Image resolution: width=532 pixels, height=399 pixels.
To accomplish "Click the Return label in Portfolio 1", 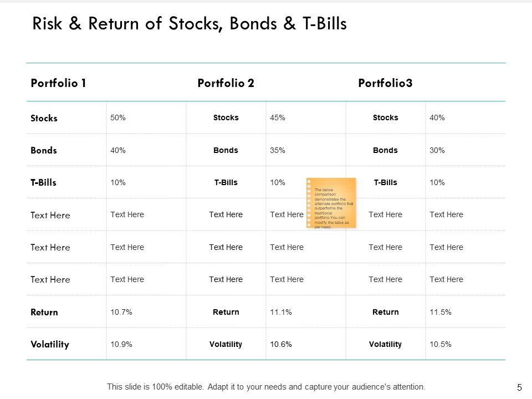I will [44, 312].
